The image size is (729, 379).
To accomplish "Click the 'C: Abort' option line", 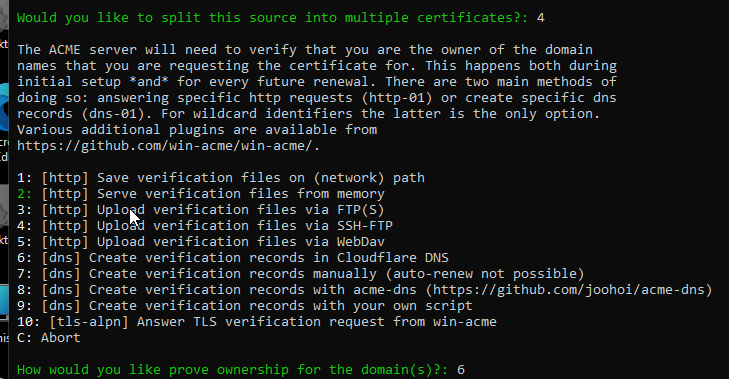I will tap(49, 338).
